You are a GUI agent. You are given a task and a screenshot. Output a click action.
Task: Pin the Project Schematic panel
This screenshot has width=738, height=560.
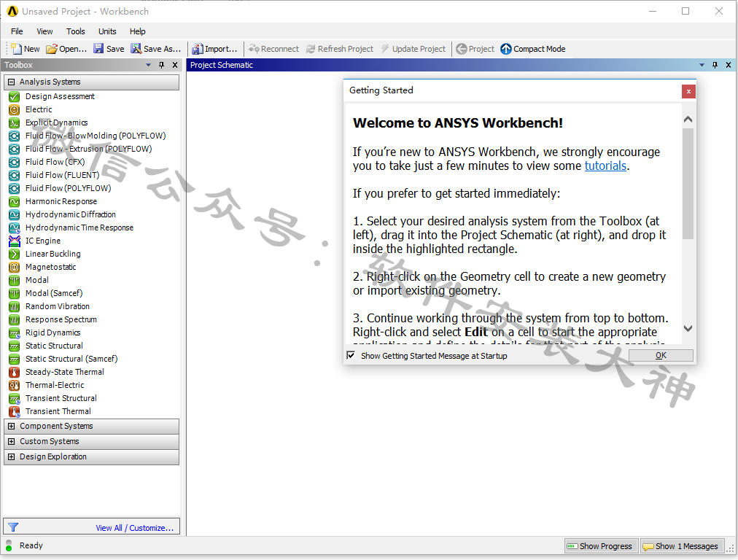(x=715, y=65)
